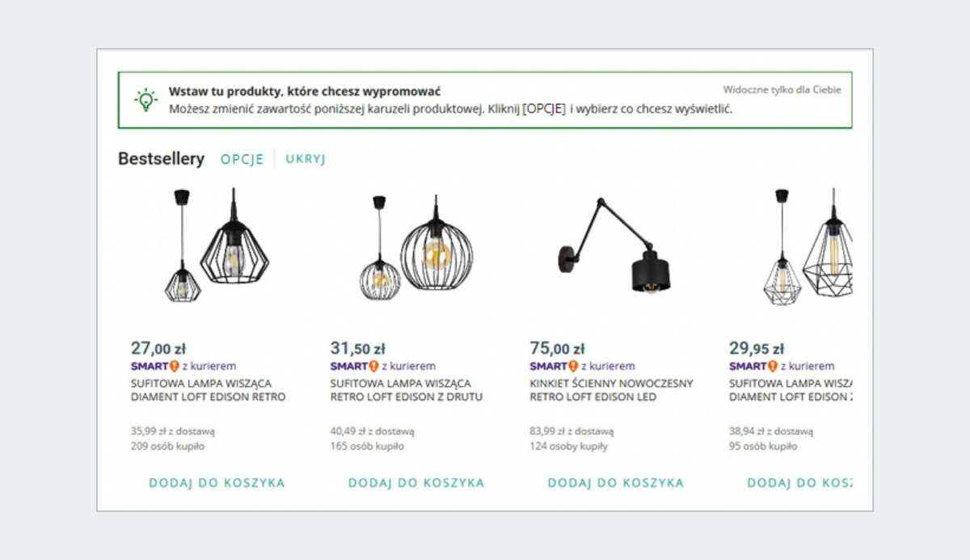Open the Sufitowa Lampa Diament Loft Edison Retro title

pyautogui.click(x=208, y=390)
